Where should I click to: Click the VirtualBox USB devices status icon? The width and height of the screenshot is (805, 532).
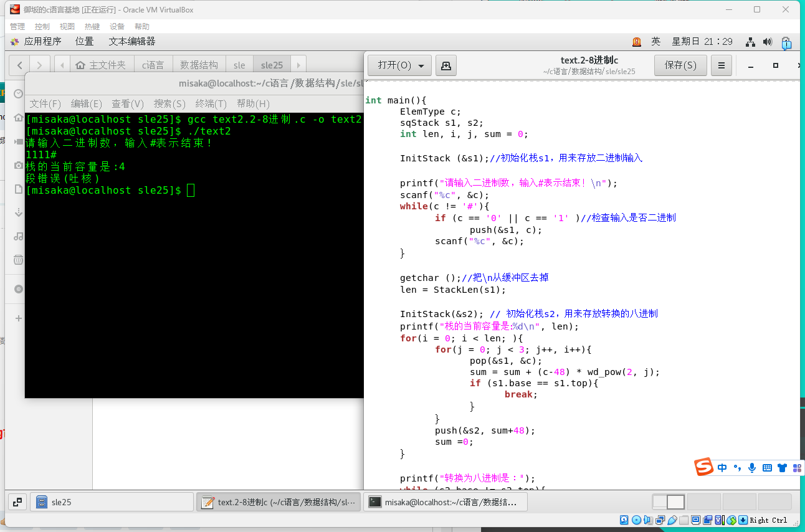(672, 520)
